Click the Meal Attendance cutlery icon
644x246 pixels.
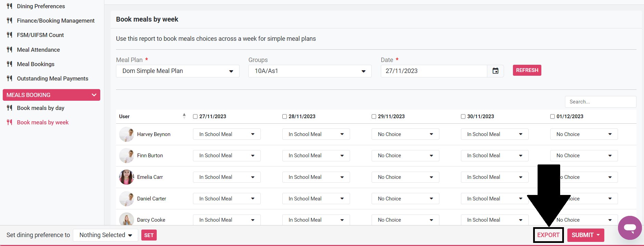point(10,50)
